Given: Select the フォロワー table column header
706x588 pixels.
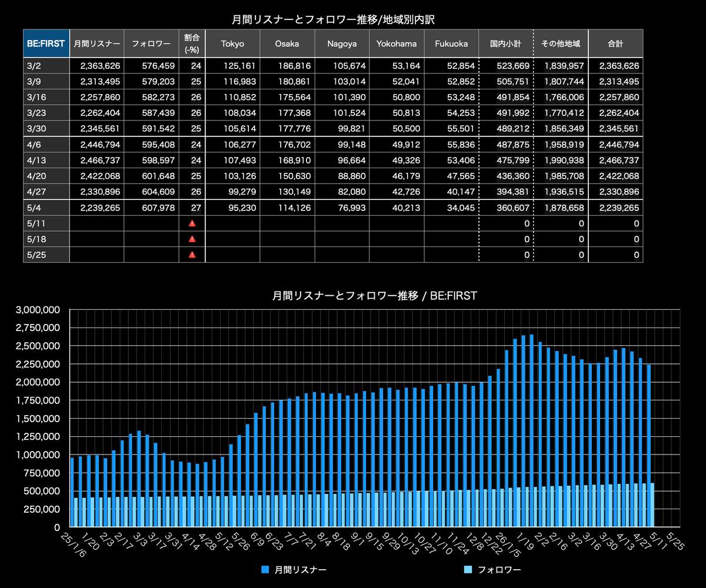Looking at the screenshot, I should (x=151, y=44).
